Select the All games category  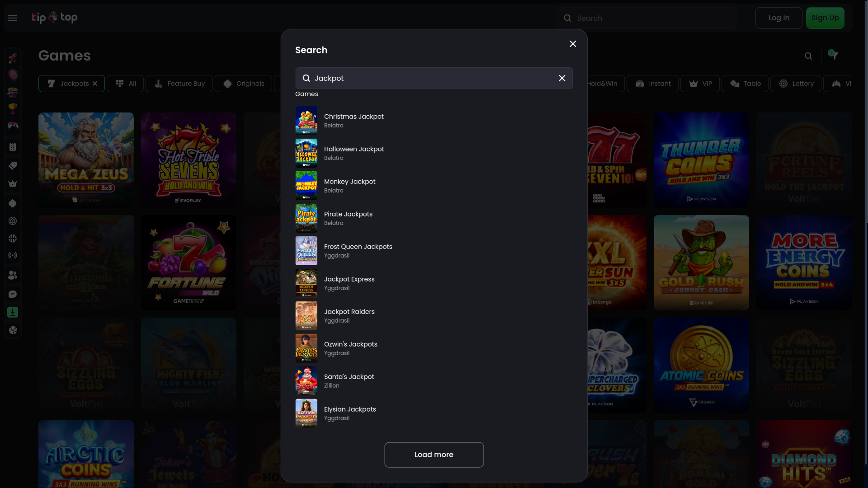(x=125, y=84)
